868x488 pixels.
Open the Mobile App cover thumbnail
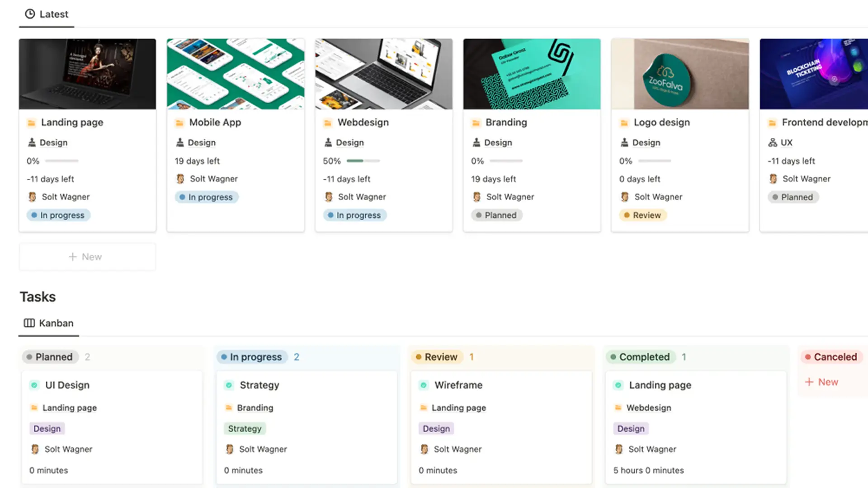(x=236, y=74)
